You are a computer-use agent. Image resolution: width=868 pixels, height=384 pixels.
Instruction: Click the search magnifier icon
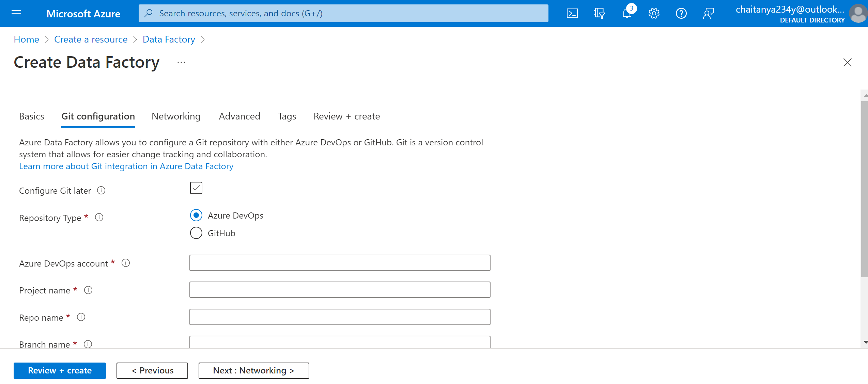pyautogui.click(x=148, y=13)
